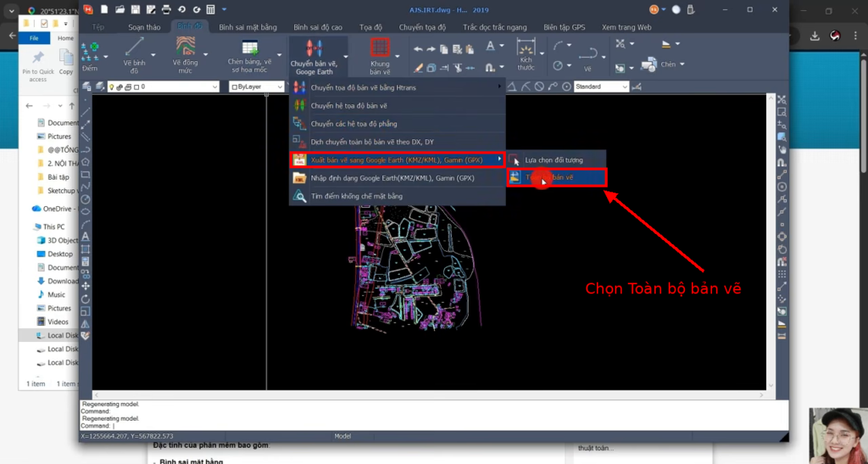Choose Chuyển các hệ tọa độ phẳng
Viewport: 868px width, 464px height.
(x=397, y=124)
